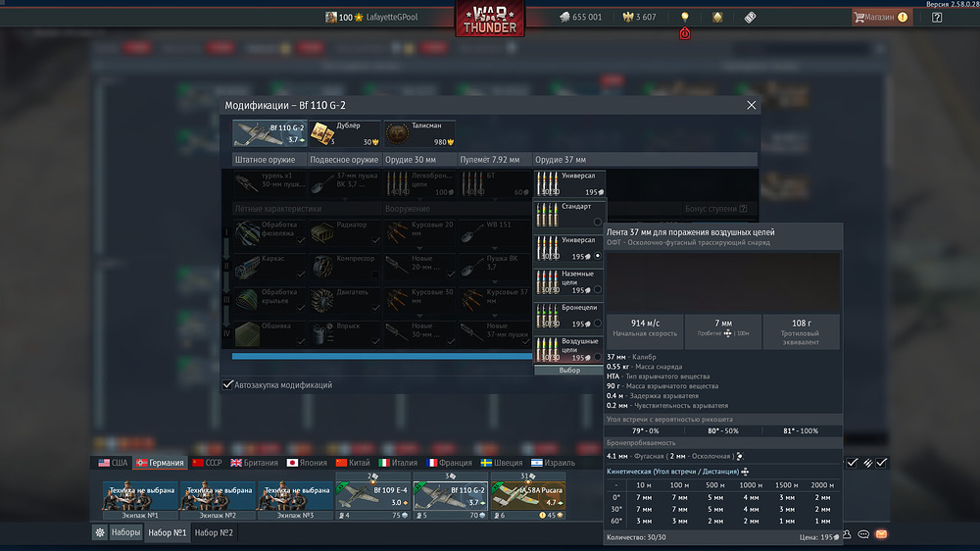Open the gear settings icon beside Наборы
Image resolution: width=980 pixels, height=551 pixels.
coord(100,532)
